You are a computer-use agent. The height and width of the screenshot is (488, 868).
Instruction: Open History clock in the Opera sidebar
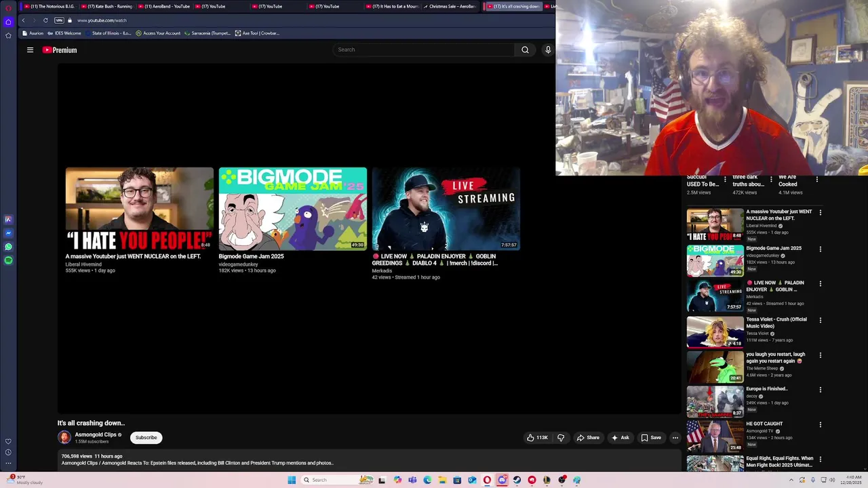tap(8, 452)
